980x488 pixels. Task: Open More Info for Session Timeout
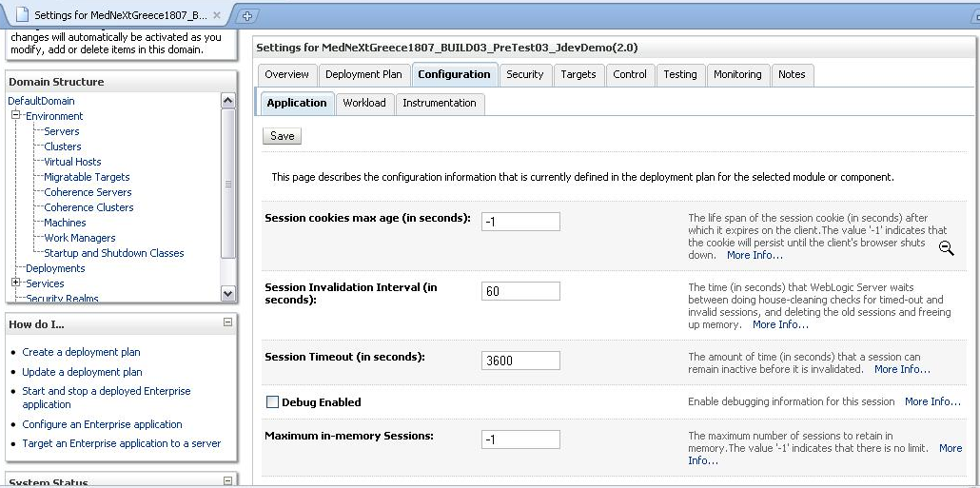903,369
